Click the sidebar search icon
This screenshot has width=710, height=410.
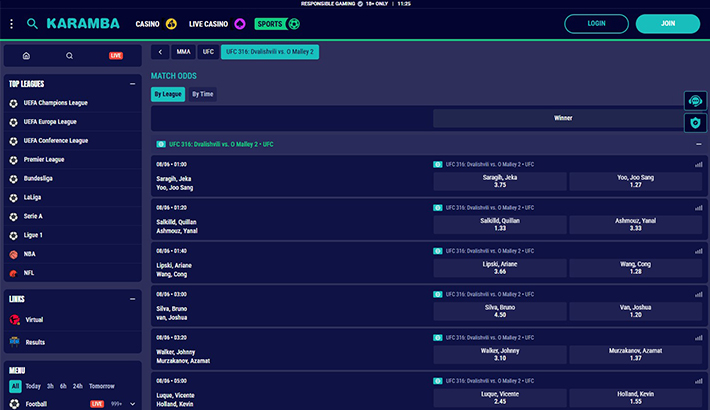click(x=69, y=56)
